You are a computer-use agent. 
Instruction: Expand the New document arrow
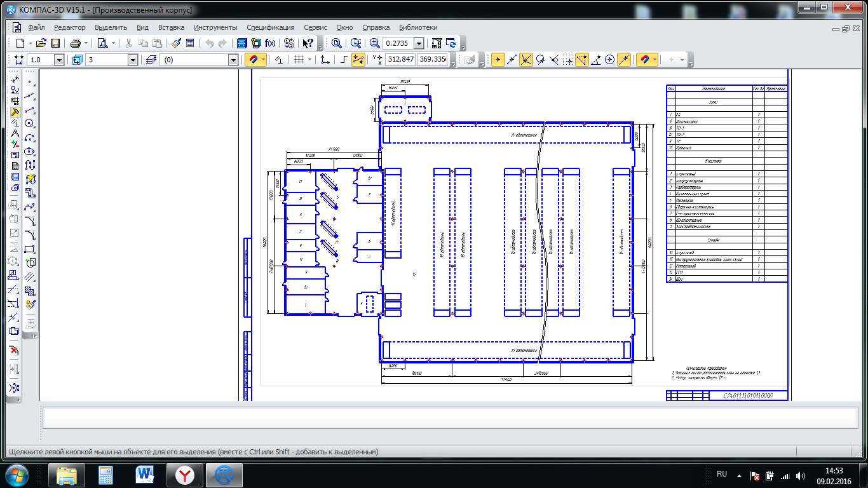click(x=30, y=43)
